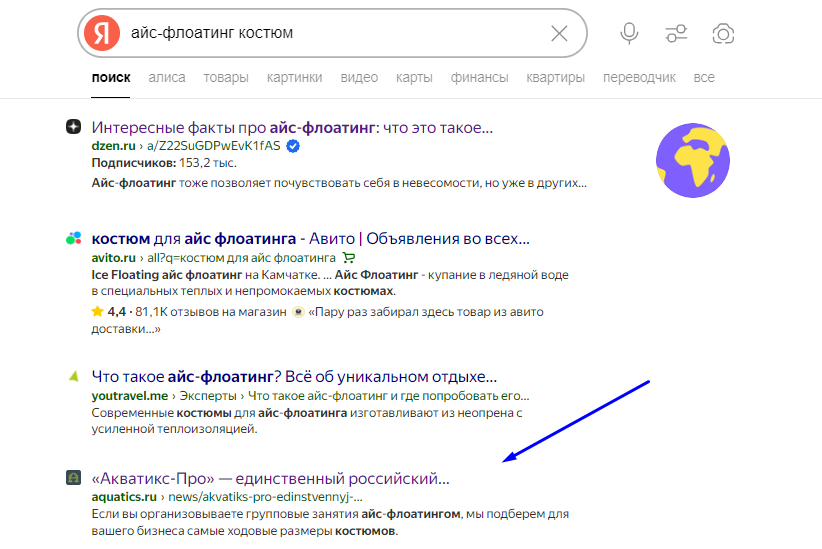Image resolution: width=822 pixels, height=549 pixels.
Task: Click 'Что такое айс-флоатинг и где попробовать' breadcrumb
Action: tap(388, 396)
